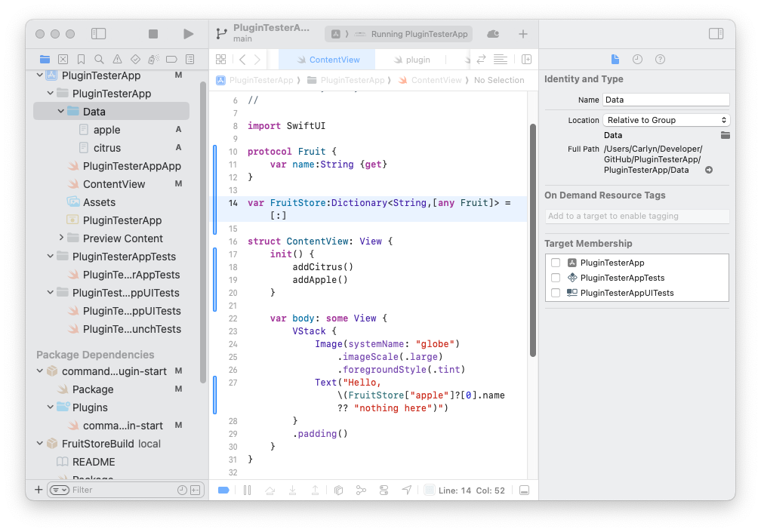Screen dimensions: 761x532
Task: Collapse the Data folder
Action: (x=60, y=111)
